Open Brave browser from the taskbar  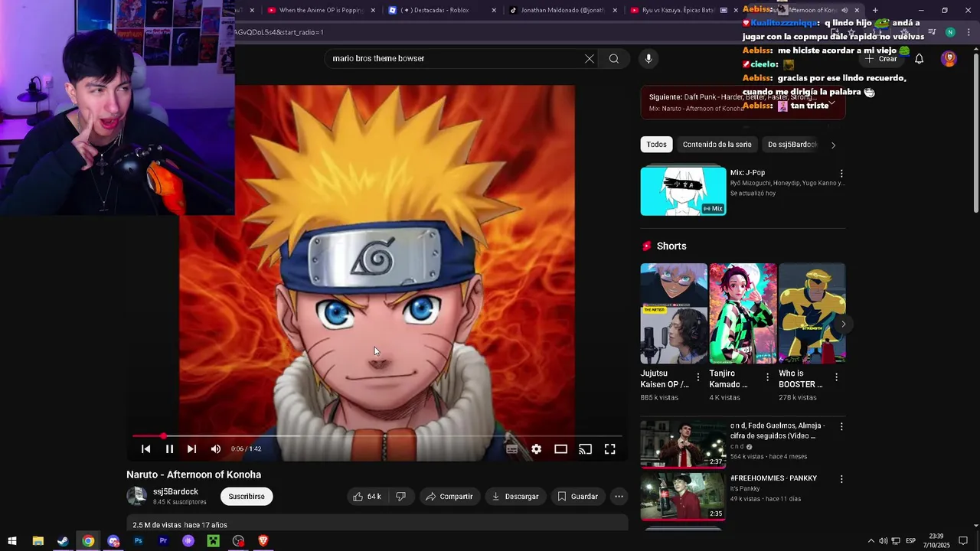(x=263, y=541)
